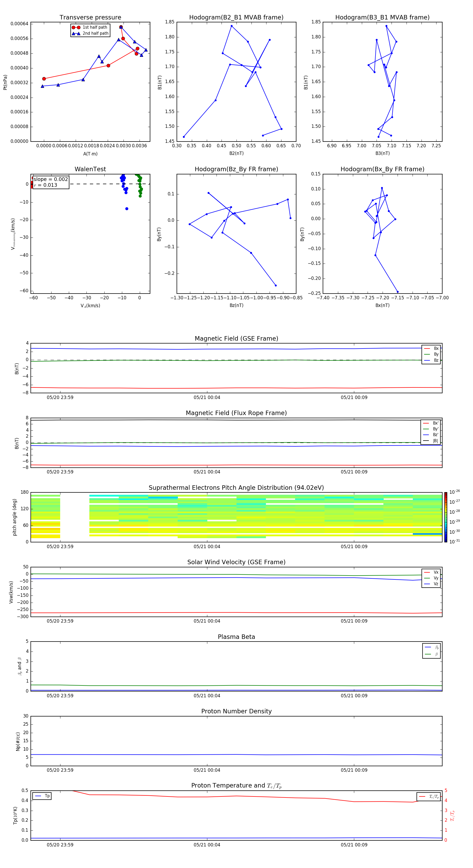Click the 'B3(nT)' x-axis label
The image size is (473, 868).
(382, 153)
